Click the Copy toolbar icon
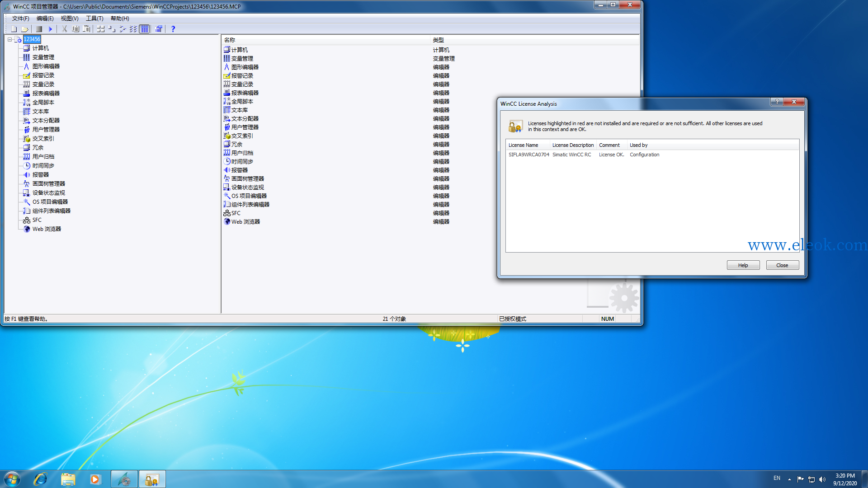This screenshot has width=868, height=488. tap(75, 29)
